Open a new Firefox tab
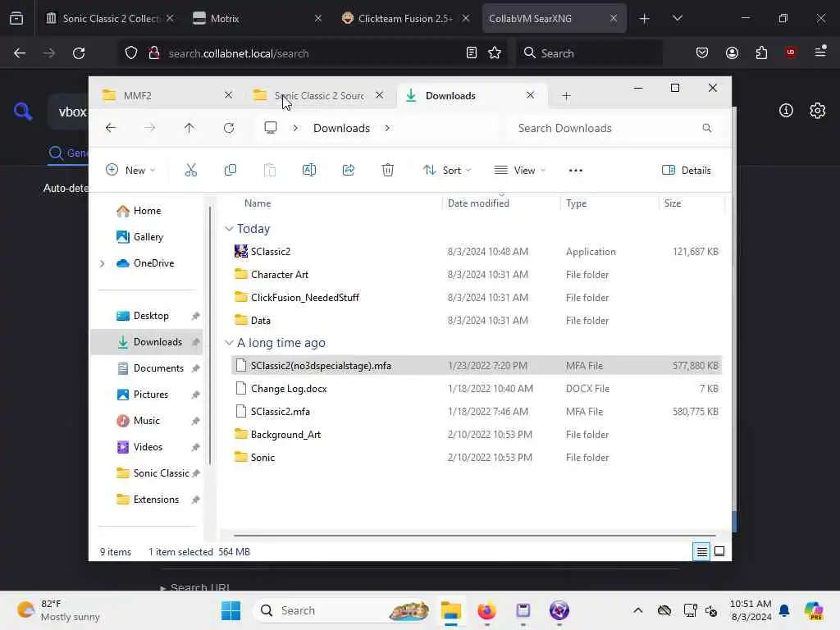The width and height of the screenshot is (840, 630). [645, 18]
